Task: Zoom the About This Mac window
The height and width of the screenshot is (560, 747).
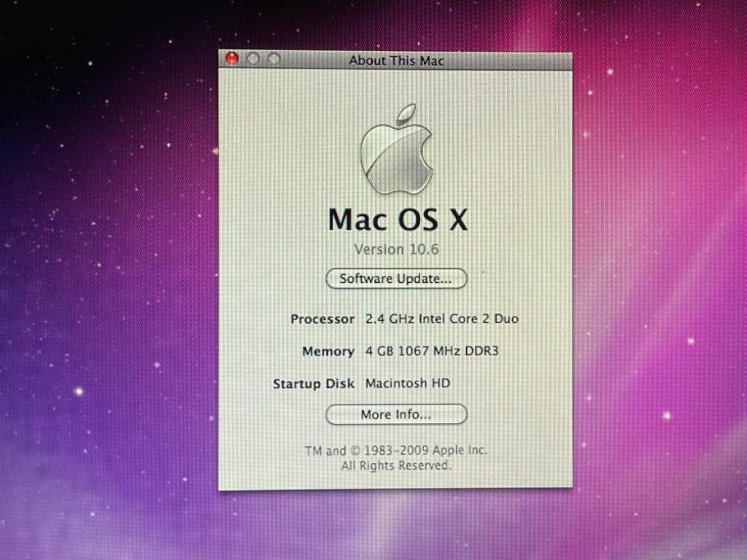Action: coord(274,59)
